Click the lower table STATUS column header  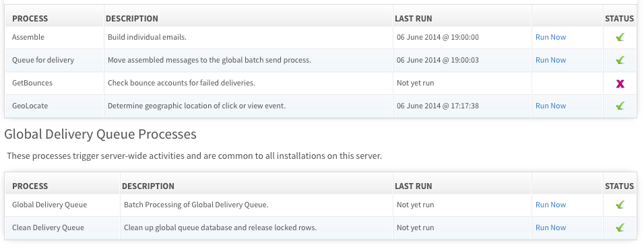click(x=619, y=186)
